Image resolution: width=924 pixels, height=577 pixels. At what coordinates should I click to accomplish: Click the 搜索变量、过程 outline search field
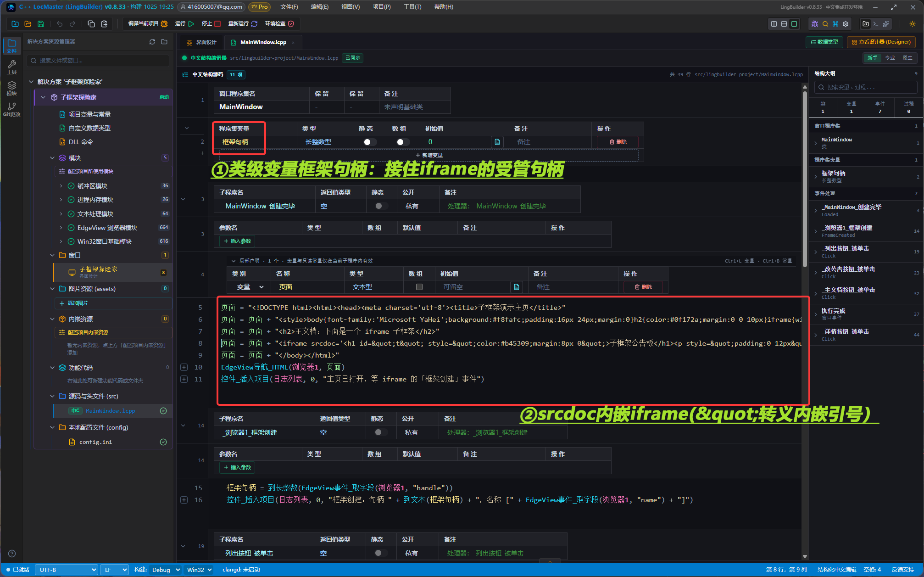pyautogui.click(x=865, y=87)
